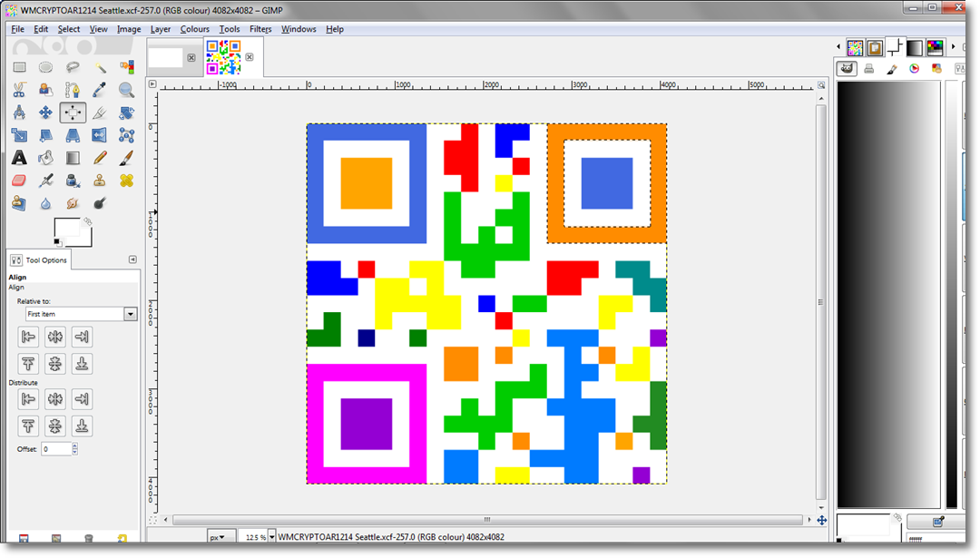Show more dock tabs with right arrow
The height and width of the screenshot is (558, 980).
coord(953,47)
